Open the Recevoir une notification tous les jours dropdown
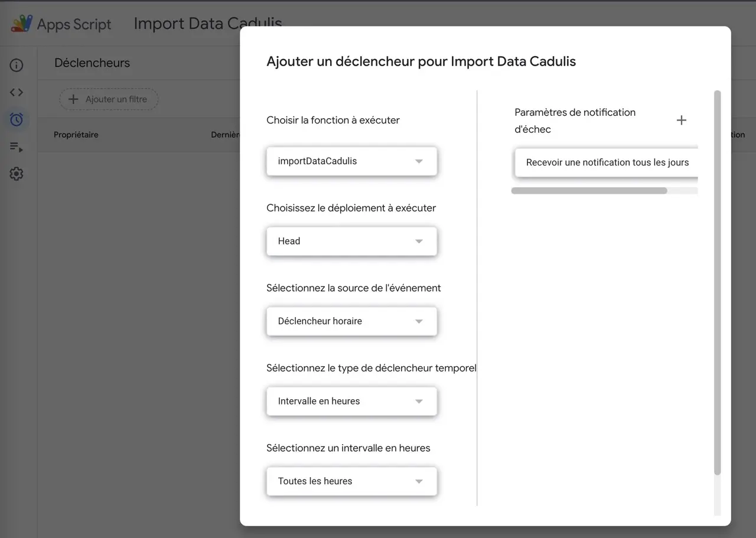This screenshot has height=538, width=756. coord(607,162)
